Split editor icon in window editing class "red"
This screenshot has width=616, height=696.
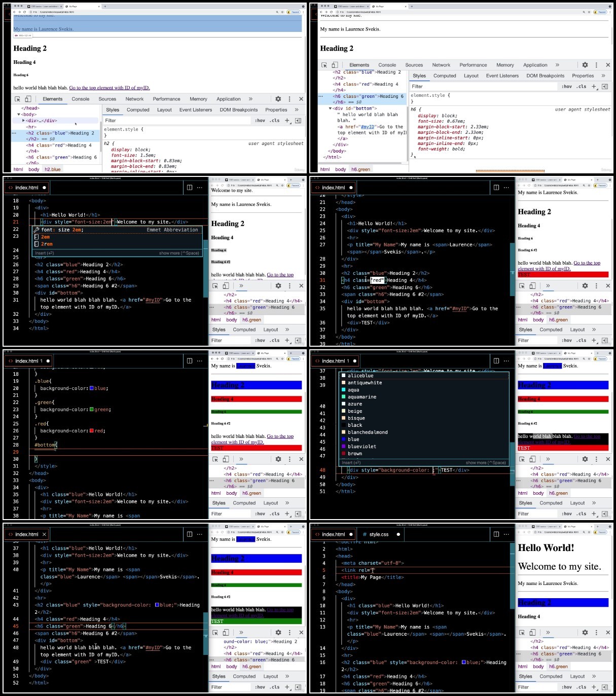(x=496, y=188)
